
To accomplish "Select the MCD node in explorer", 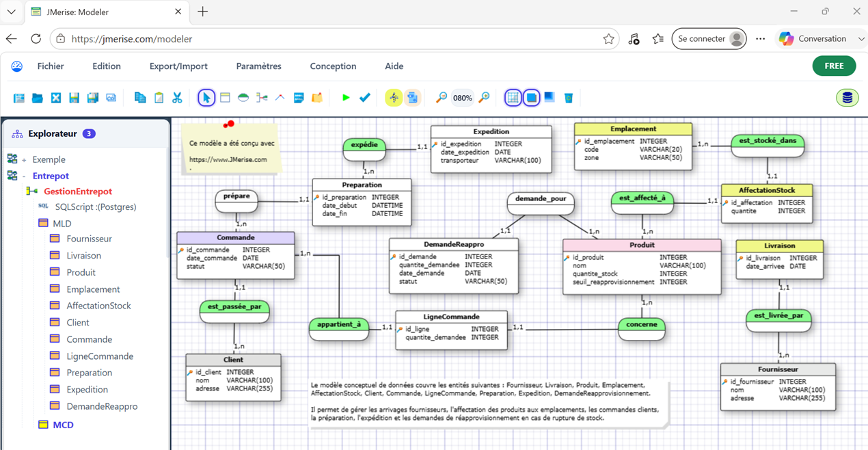I will [x=63, y=425].
